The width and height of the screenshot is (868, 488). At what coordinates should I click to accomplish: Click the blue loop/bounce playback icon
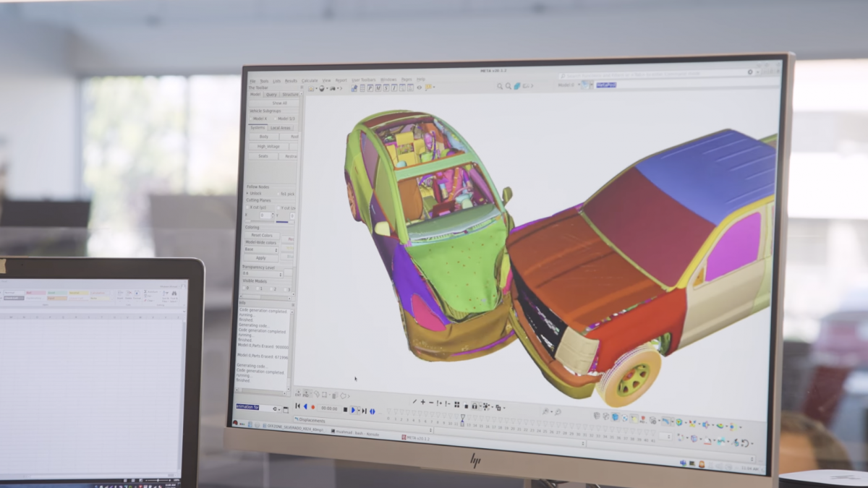pos(373,411)
